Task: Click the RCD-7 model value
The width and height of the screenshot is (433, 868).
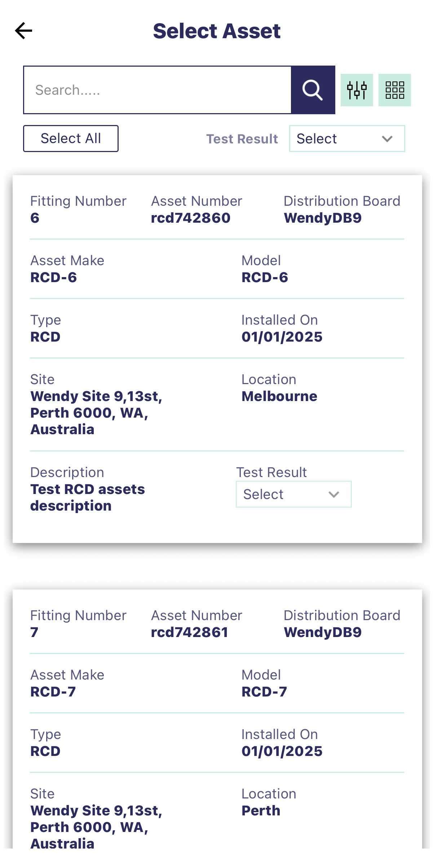Action: point(264,692)
